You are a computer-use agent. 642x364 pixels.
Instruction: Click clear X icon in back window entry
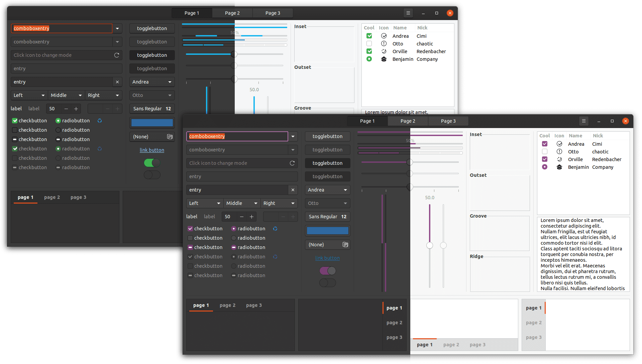(x=117, y=82)
